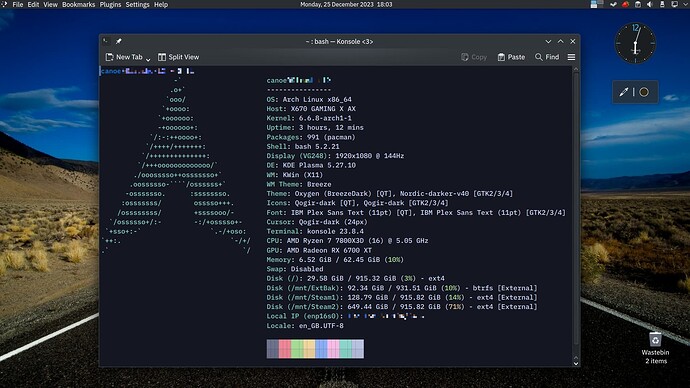Open the volume tray icon

click(650, 4)
